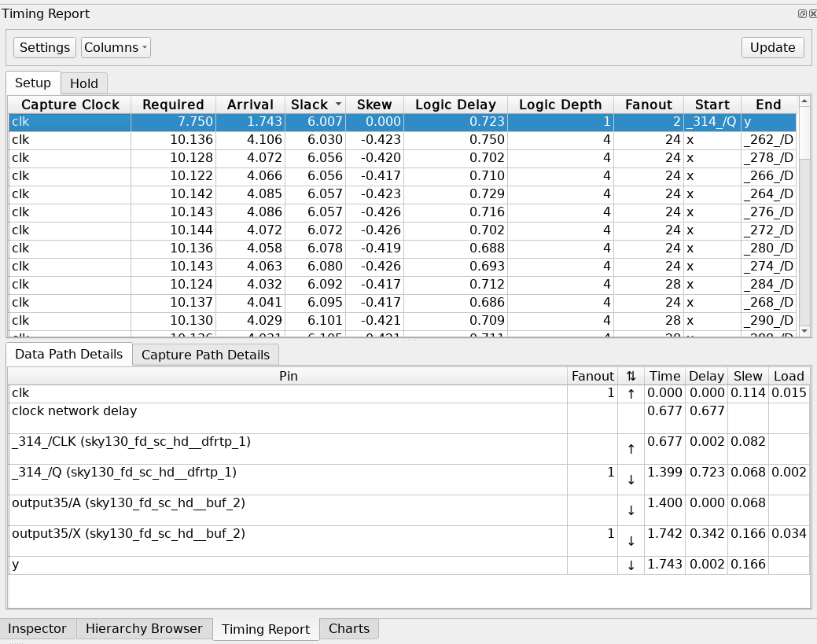Image resolution: width=817 pixels, height=644 pixels.
Task: Select path ending at _272_/D
Action: (x=403, y=230)
